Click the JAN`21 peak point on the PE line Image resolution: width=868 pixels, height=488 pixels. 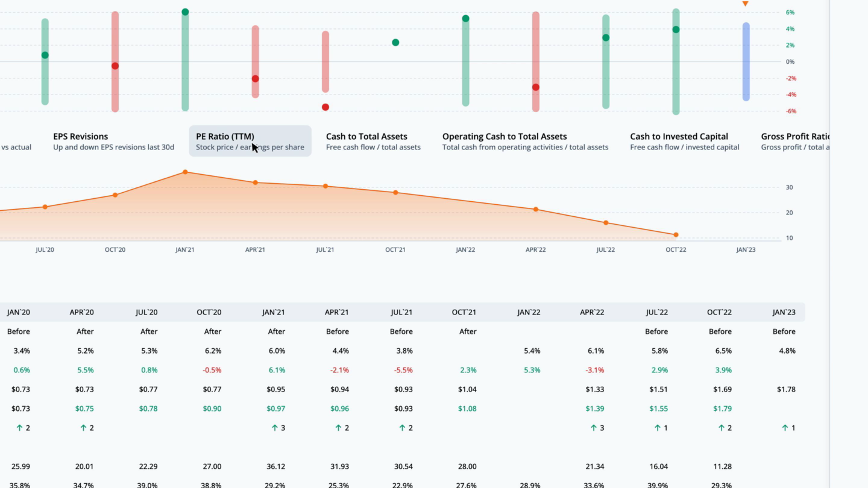click(x=185, y=172)
